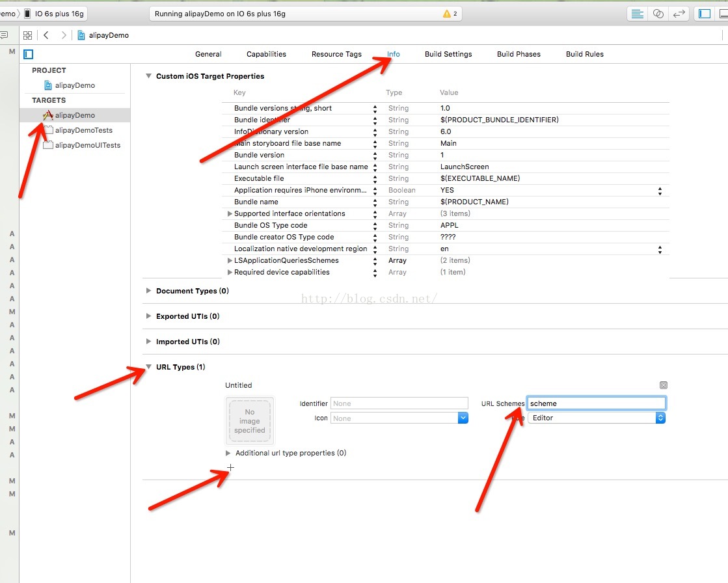Viewport: 728px width, 583px height.
Task: Expand Supported interface orientations row
Action: 230,213
